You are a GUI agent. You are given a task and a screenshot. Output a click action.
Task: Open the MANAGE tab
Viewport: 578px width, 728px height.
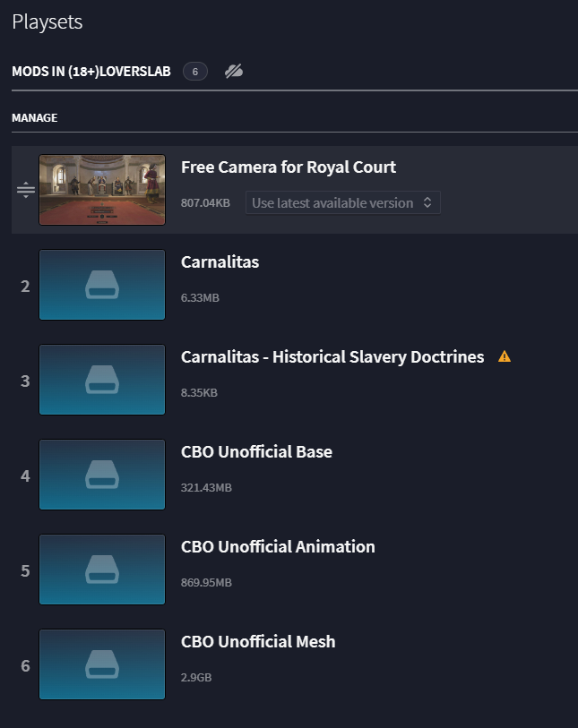(x=35, y=118)
